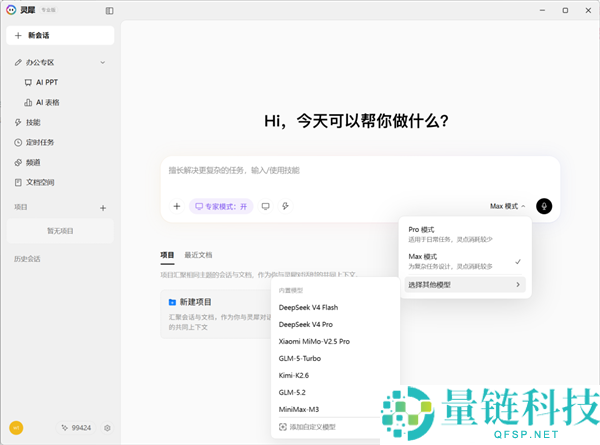Click the 历史会话 label
The image size is (600, 445).
(x=27, y=259)
